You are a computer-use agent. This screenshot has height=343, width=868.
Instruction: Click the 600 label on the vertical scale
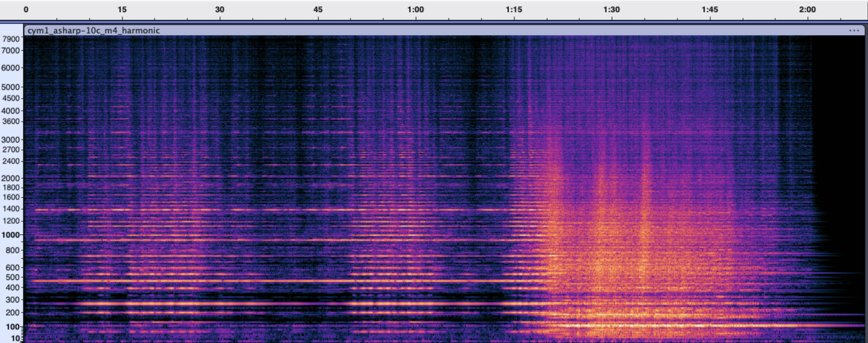click(13, 268)
